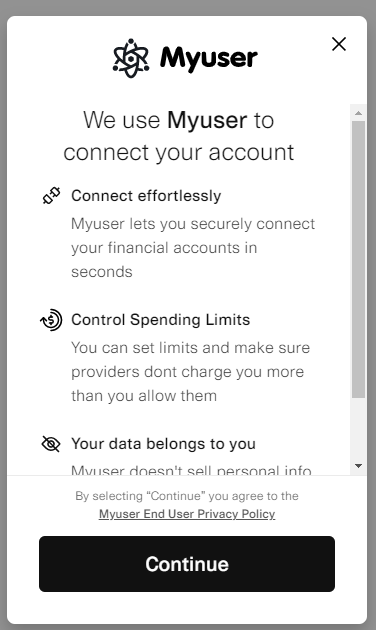Click the scrollbar up arrow
The image size is (376, 630).
[x=358, y=113]
